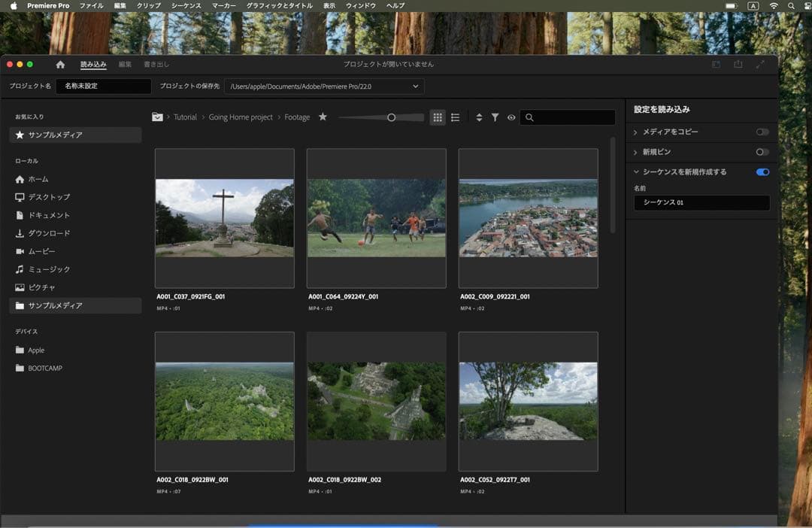Click the Home icon in header
The image size is (812, 528).
point(60,65)
